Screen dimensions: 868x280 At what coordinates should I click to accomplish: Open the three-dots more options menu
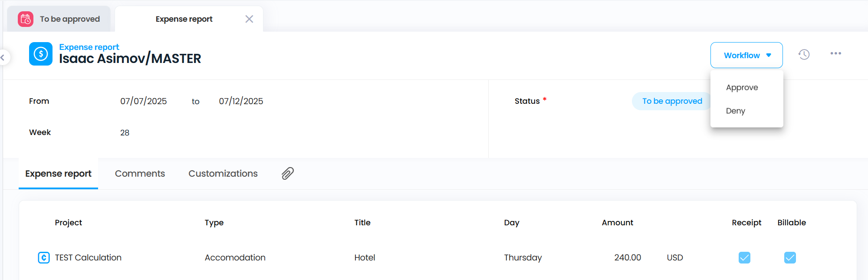pos(835,53)
